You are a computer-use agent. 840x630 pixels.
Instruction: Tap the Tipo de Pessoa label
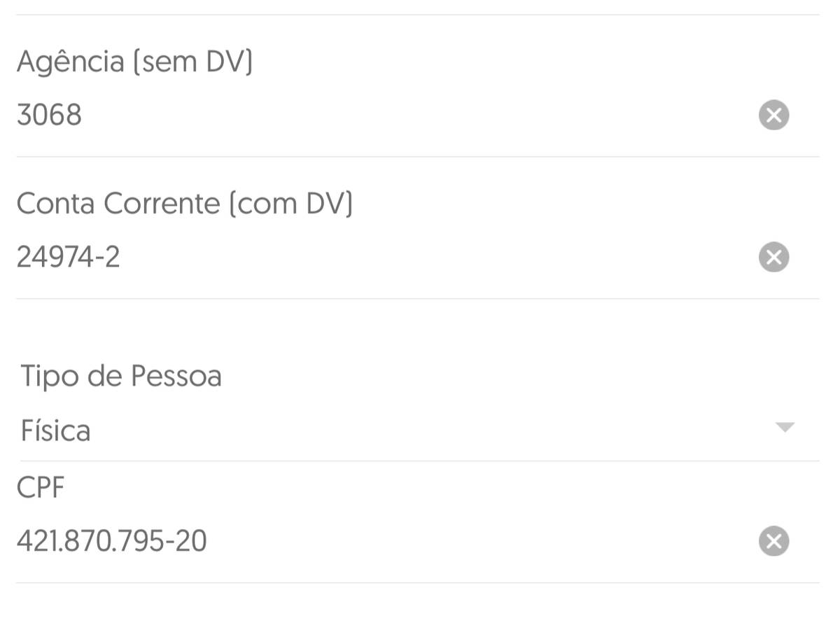tap(121, 376)
